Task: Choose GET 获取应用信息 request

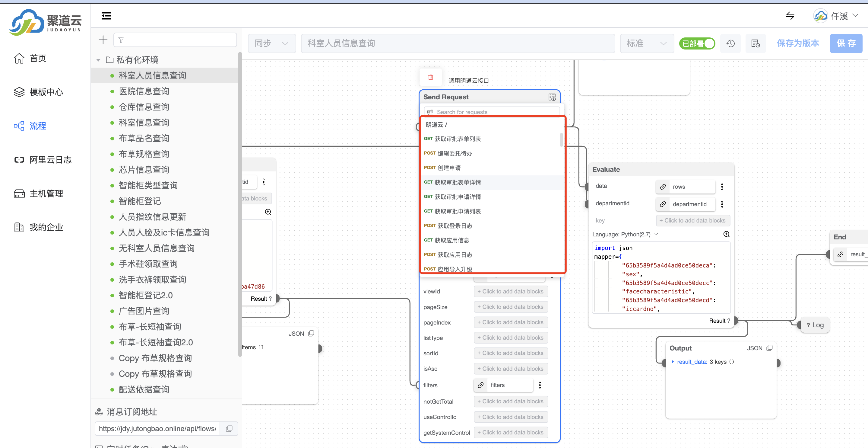Action: click(492, 241)
